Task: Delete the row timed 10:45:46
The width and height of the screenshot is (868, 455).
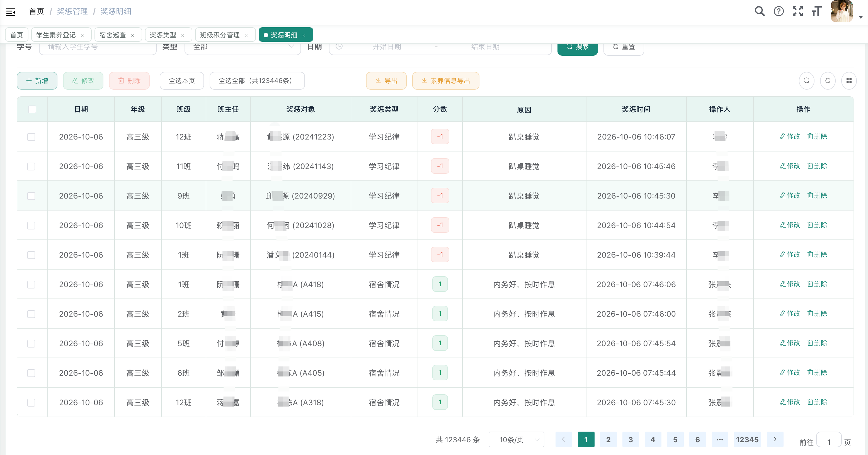Action: [x=817, y=166]
